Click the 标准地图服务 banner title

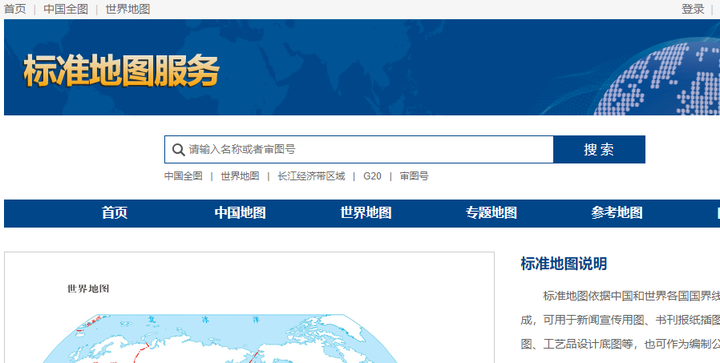[x=121, y=71]
